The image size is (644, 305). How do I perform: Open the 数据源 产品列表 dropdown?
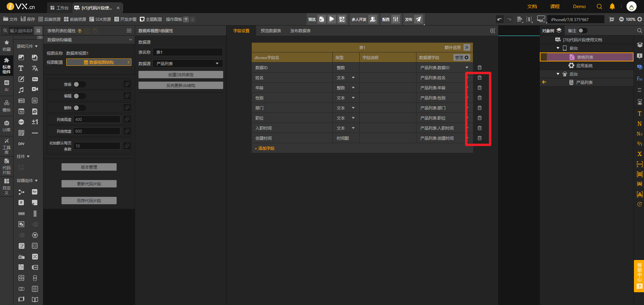[x=188, y=63]
